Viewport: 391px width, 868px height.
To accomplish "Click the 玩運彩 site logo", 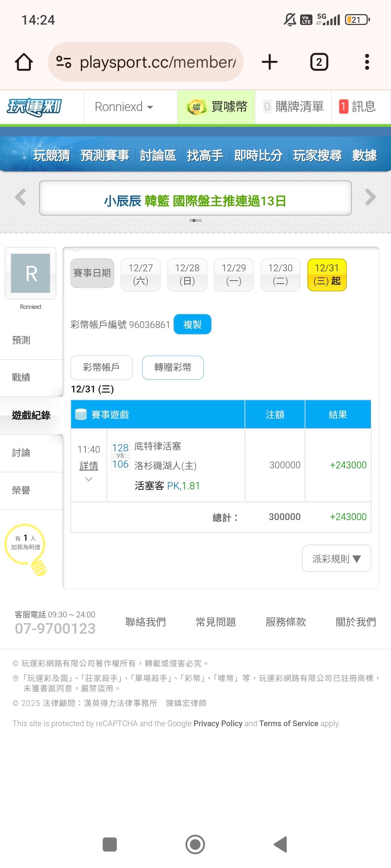I will tap(35, 107).
